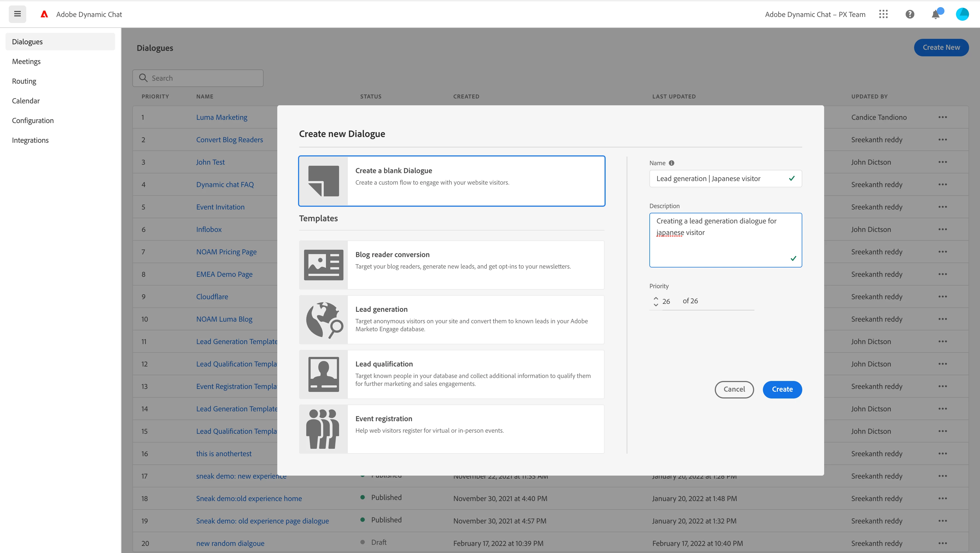Go to Routing in the sidebar
Screen dimensions: 980x553
pos(24,81)
